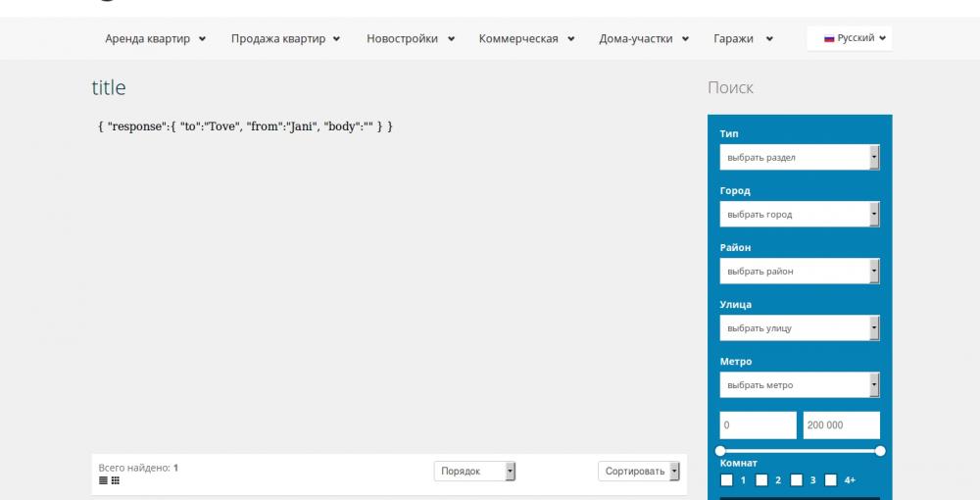Check the 1 room checkbox
The height and width of the screenshot is (500, 980).
(x=727, y=480)
